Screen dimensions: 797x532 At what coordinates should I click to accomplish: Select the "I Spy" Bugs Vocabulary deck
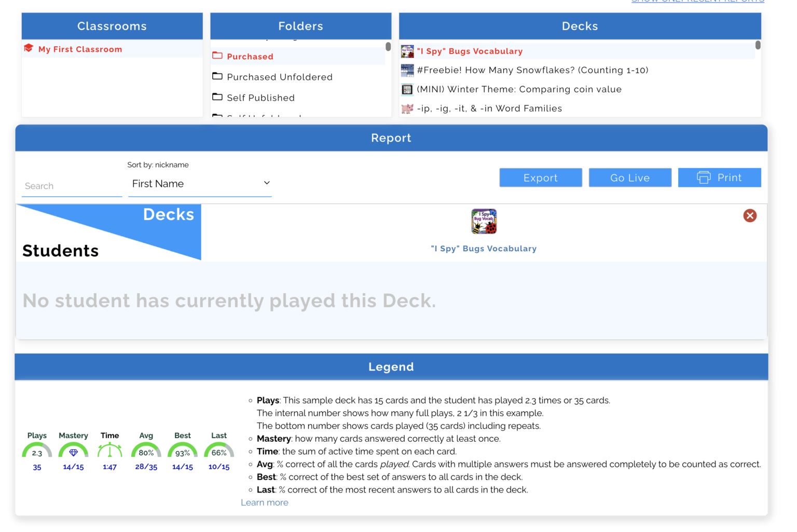pyautogui.click(x=470, y=51)
